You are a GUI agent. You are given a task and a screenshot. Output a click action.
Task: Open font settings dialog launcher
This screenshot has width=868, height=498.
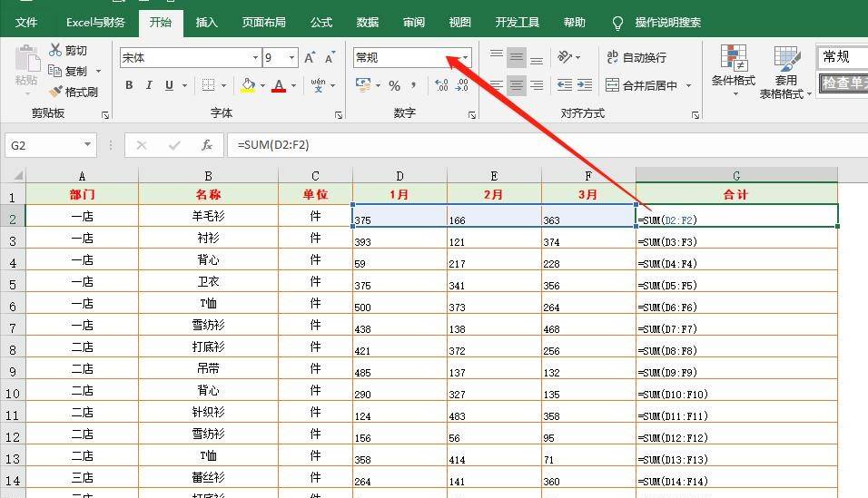[x=339, y=114]
